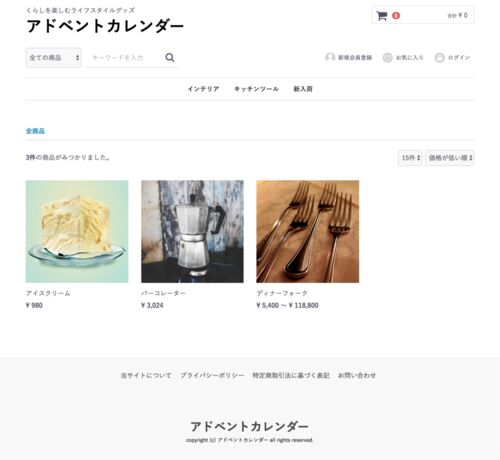Open the 価格が低い順 sort order dropdown
This screenshot has width=500, height=460.
[x=450, y=158]
